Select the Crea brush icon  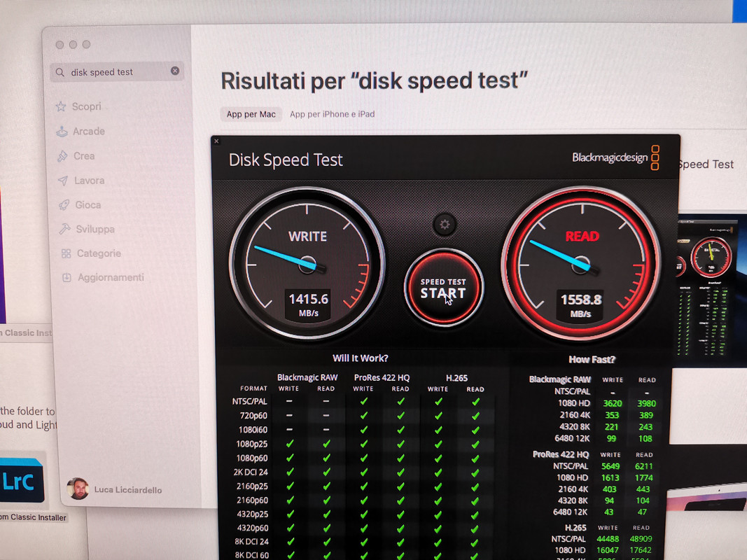62,156
